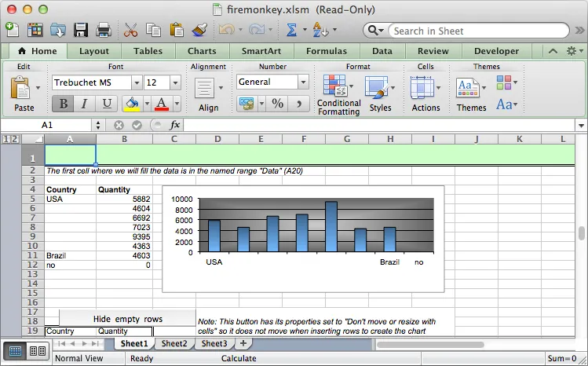
Task: Switch to Page Layout view button
Action: pyautogui.click(x=36, y=351)
